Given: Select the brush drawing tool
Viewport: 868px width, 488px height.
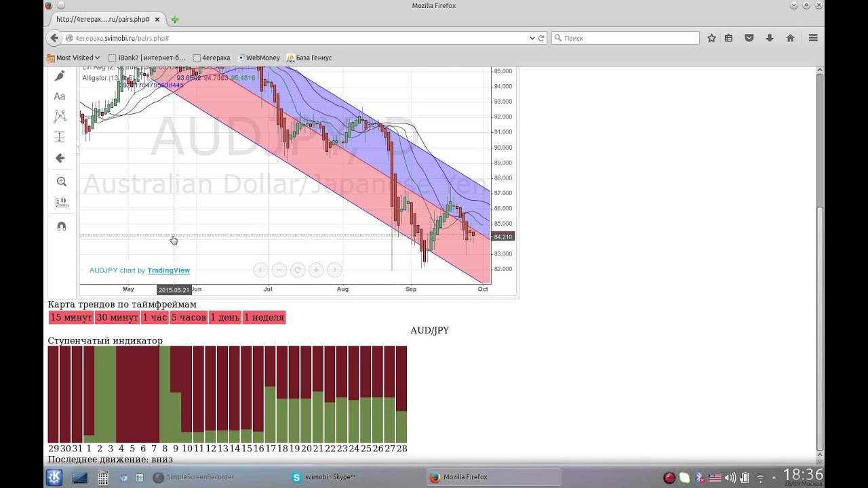Looking at the screenshot, I should [60, 76].
